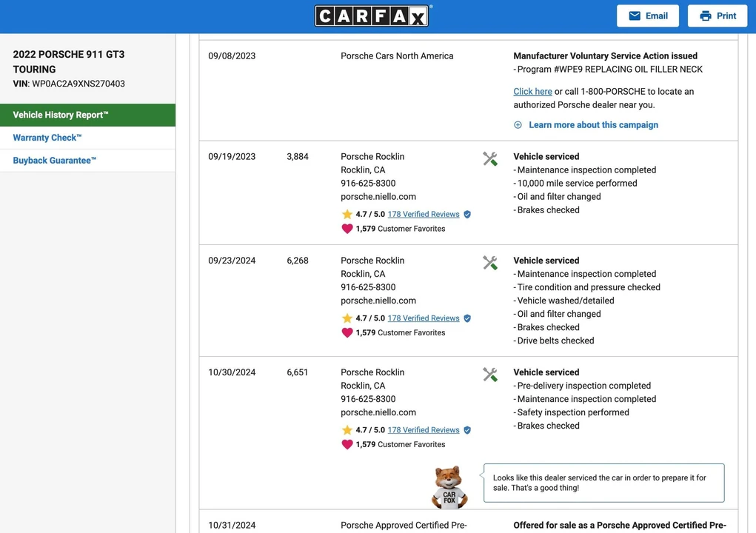756x533 pixels.
Task: Click wrench service icon for 09/19/2023 entry
Action: (x=490, y=158)
